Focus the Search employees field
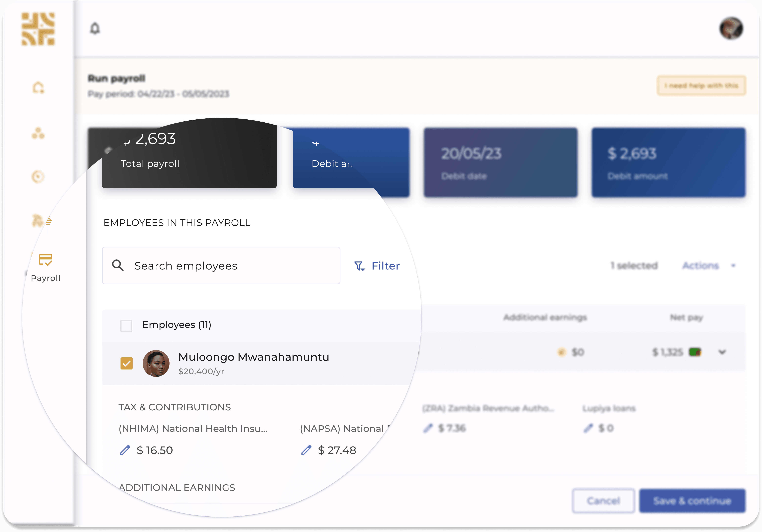The image size is (762, 532). coord(221,265)
